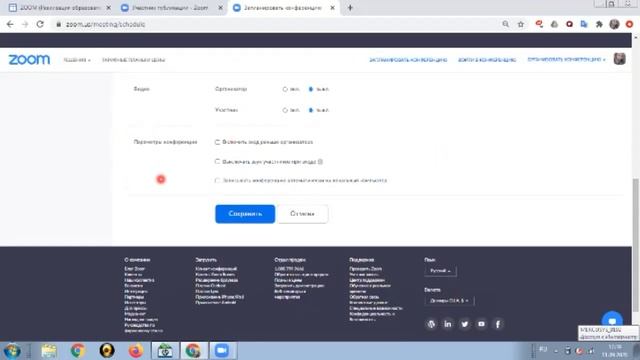
Task: Check automatic local recording option
Action: 217,180
